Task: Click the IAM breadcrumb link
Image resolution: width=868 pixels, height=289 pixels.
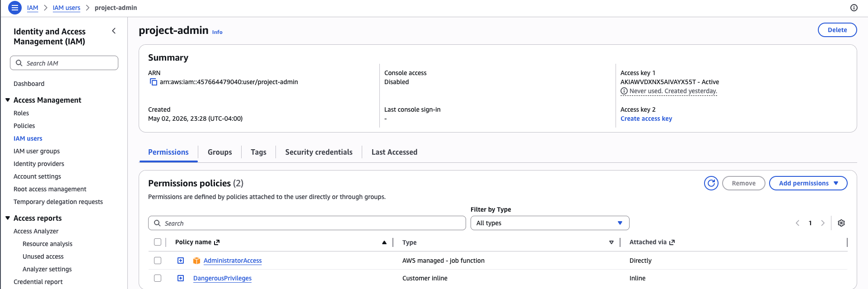Action: [33, 8]
